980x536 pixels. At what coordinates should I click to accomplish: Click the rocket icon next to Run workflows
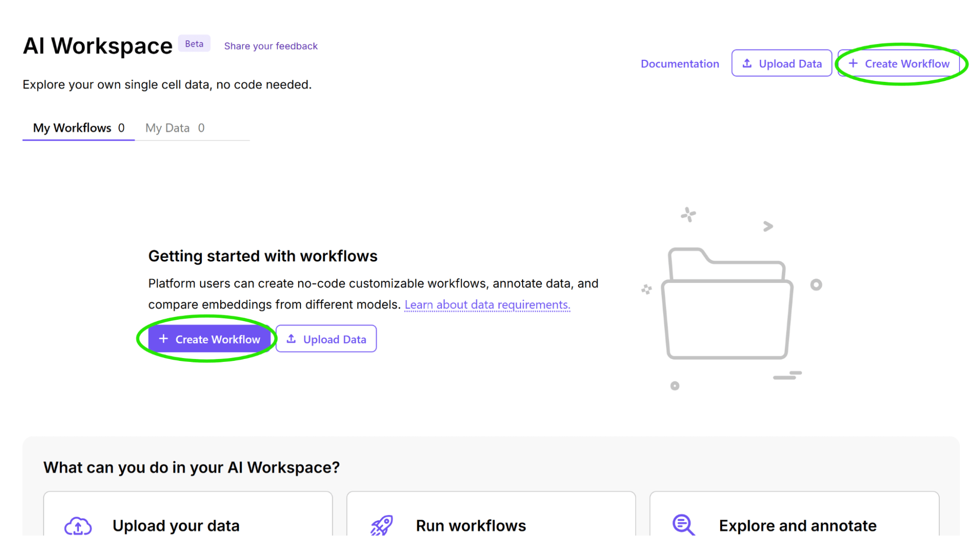click(x=381, y=525)
